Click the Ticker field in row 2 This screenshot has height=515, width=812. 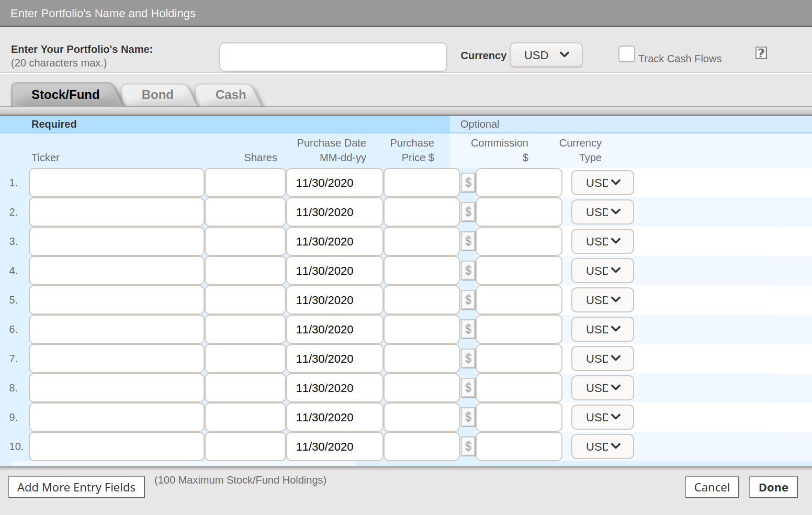(x=117, y=212)
